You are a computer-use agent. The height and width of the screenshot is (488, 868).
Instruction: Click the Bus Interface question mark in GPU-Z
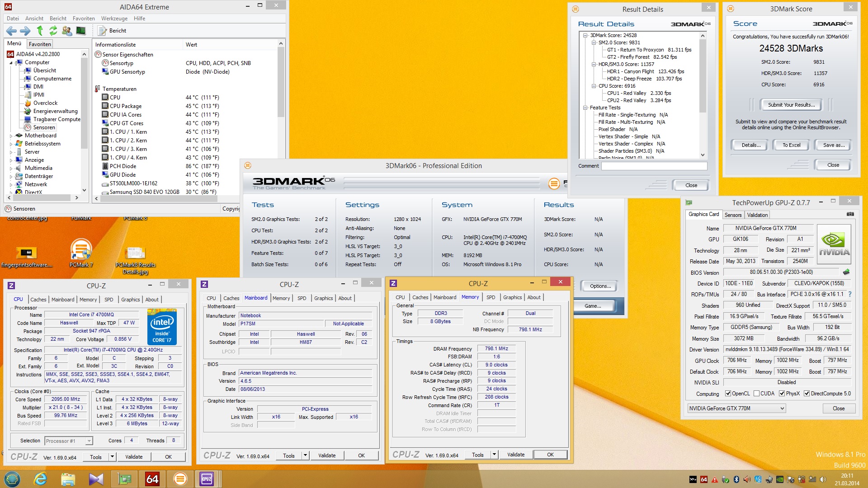point(850,294)
